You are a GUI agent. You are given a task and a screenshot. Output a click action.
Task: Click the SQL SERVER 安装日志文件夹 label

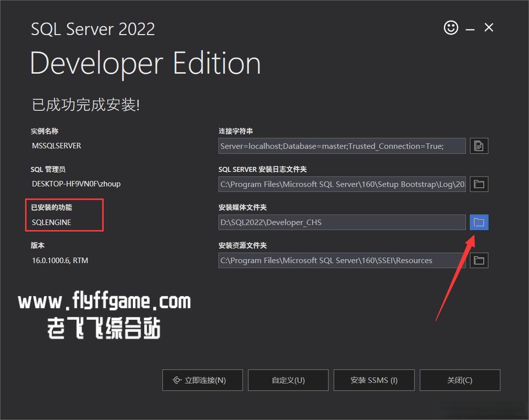tap(262, 169)
